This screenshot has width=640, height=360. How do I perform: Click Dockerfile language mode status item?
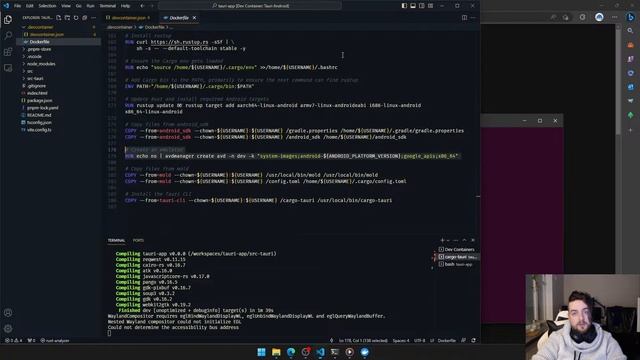coord(447,340)
